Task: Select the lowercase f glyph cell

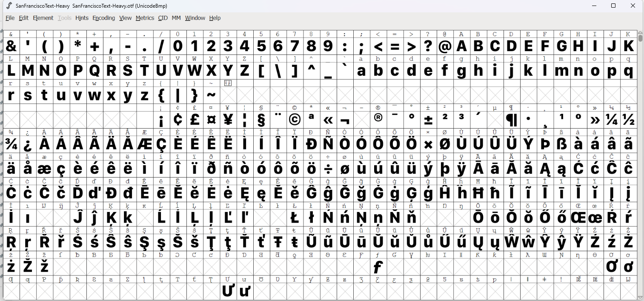Action: [x=445, y=71]
